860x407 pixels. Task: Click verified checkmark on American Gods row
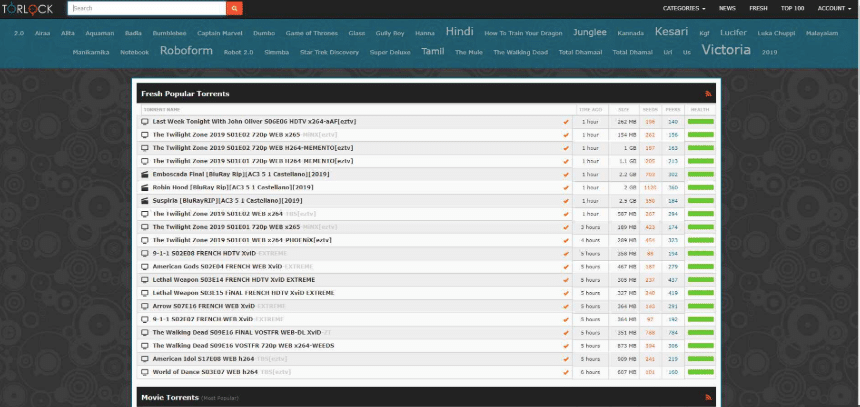click(x=566, y=267)
